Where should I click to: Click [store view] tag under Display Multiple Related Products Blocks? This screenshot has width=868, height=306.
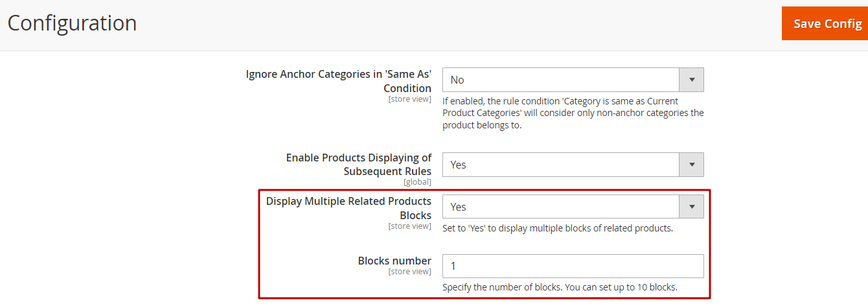coord(409,226)
